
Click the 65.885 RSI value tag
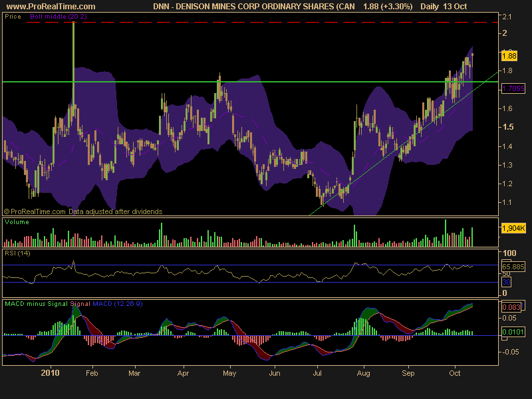pyautogui.click(x=513, y=267)
